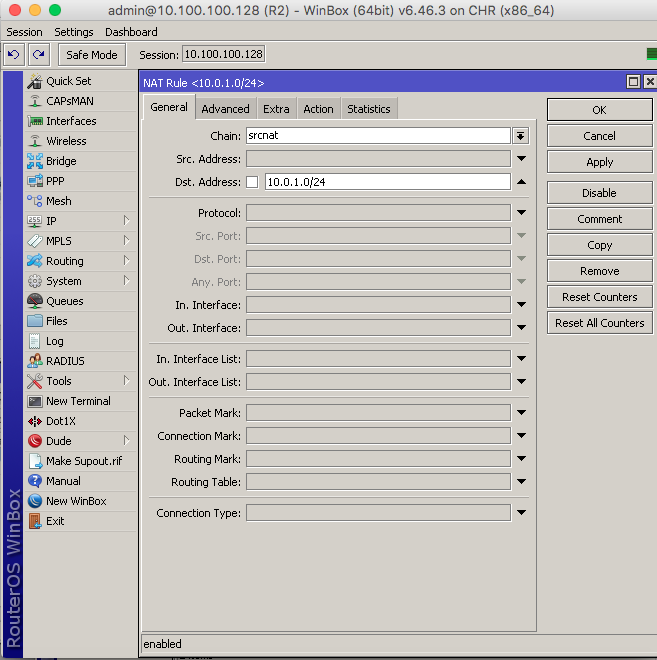
Task: Expand the Packet Mark field arrow
Action: [521, 412]
